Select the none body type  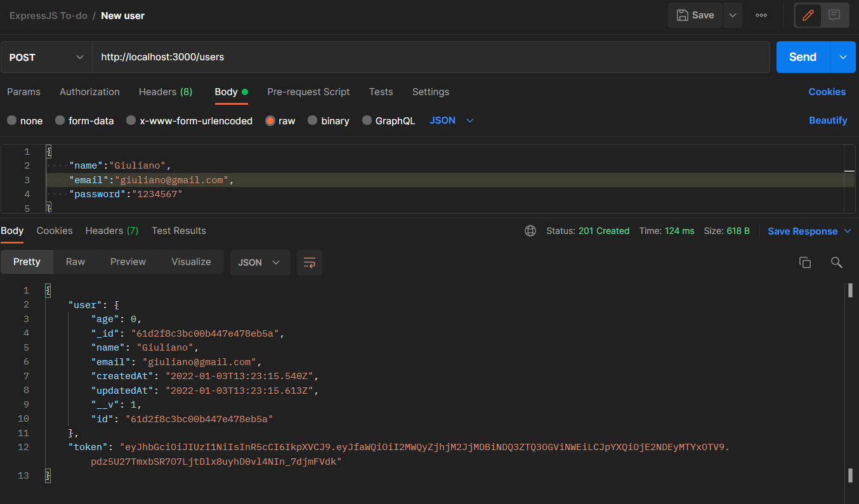point(25,120)
